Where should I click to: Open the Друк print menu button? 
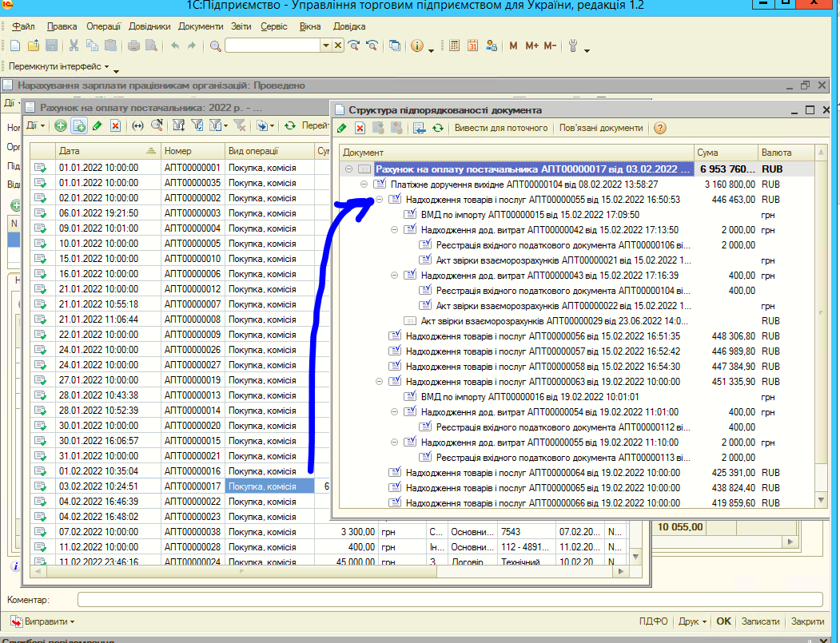(692, 621)
